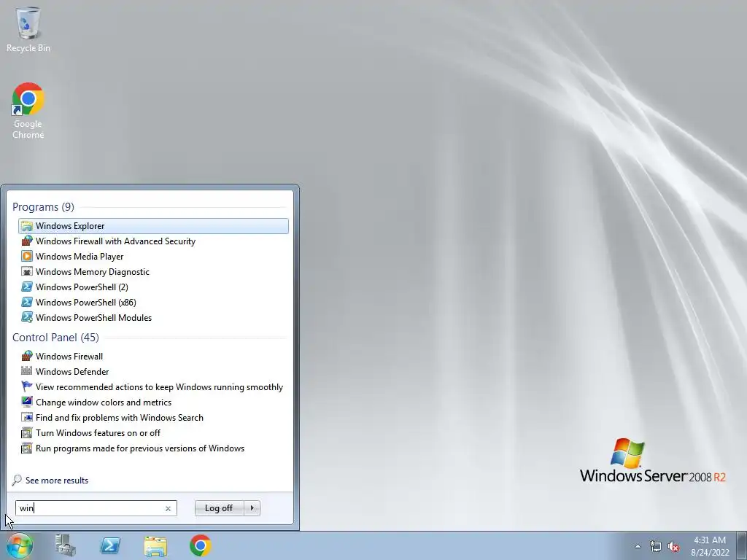Click the magnifier icon beside See more results
This screenshot has height=560, width=747.
coord(17,480)
